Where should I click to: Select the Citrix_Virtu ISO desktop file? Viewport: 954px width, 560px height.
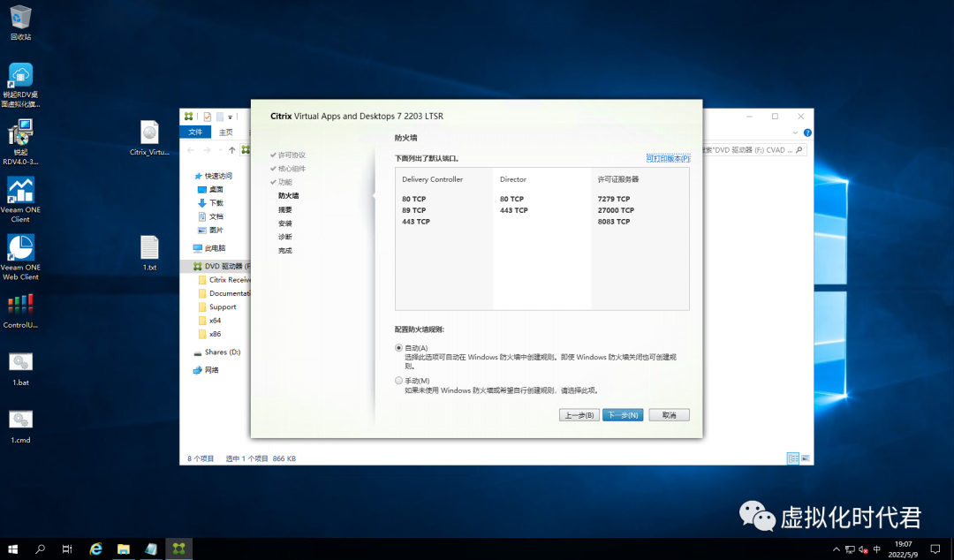[149, 138]
